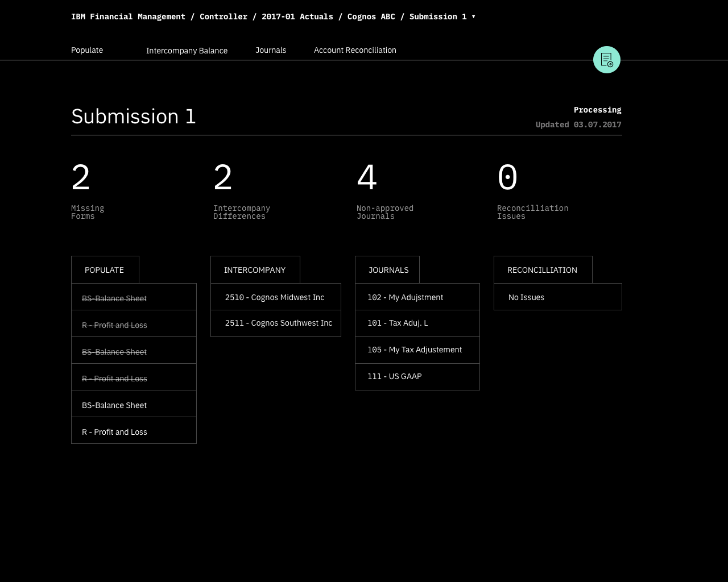This screenshot has height=582, width=728.
Task: Click the Missing Forms label
Action: (88, 212)
